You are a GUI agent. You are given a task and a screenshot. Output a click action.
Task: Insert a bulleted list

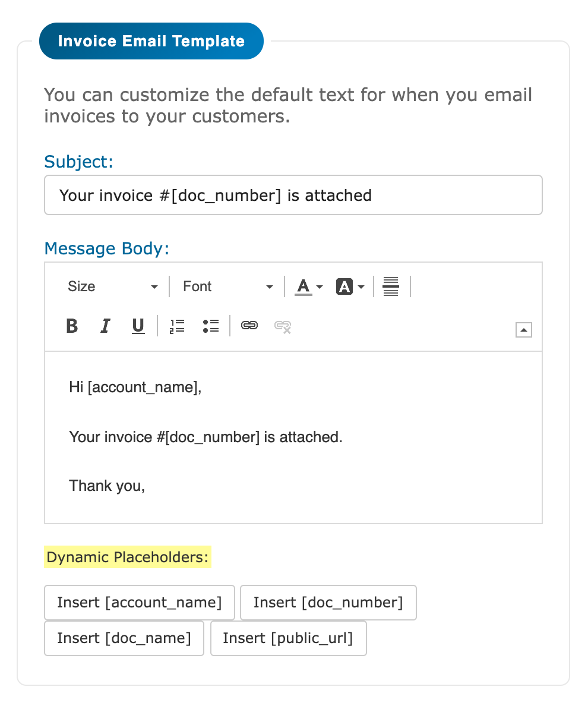(x=210, y=326)
